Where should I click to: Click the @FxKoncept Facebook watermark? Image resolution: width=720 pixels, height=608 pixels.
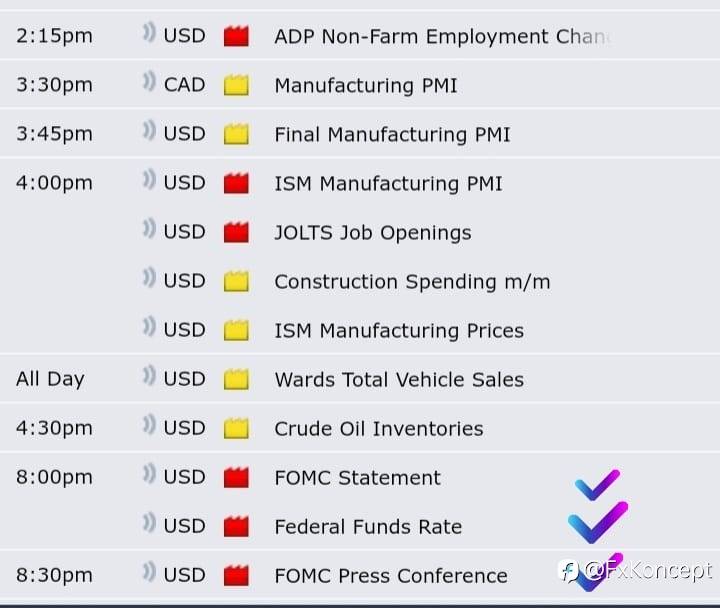point(636,571)
